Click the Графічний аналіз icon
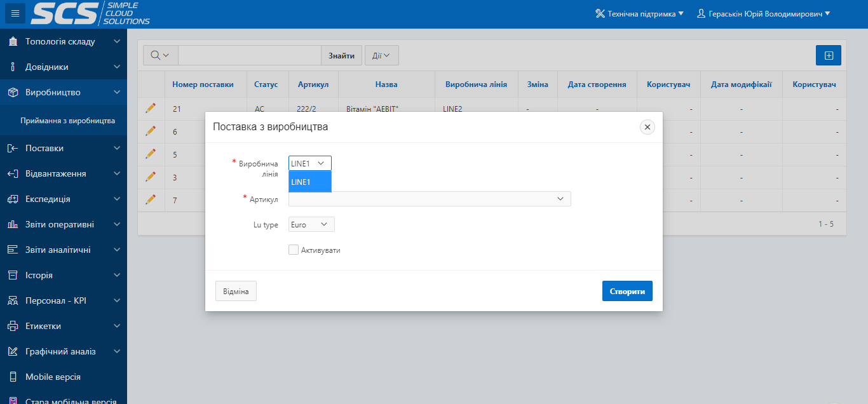The height and width of the screenshot is (404, 868). point(13,351)
